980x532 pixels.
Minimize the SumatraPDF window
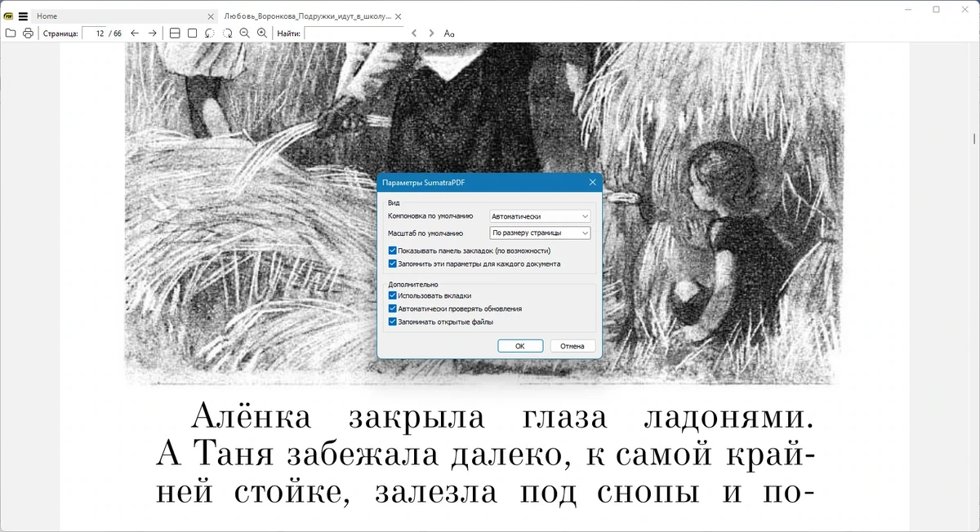pos(908,10)
